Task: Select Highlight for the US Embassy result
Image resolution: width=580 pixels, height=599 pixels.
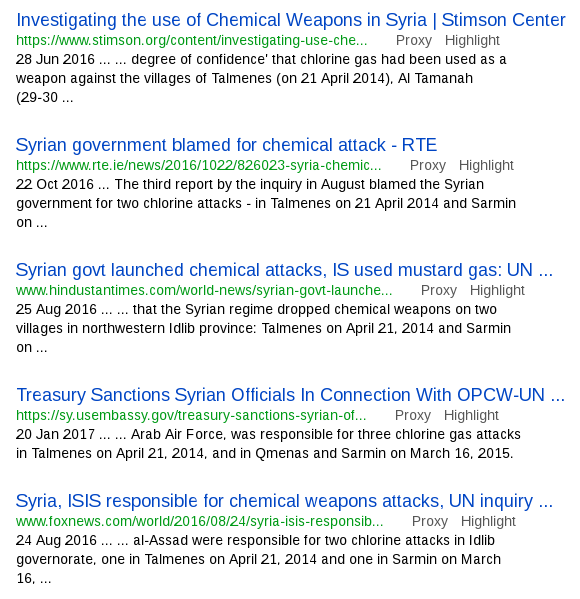Action: 471,415
